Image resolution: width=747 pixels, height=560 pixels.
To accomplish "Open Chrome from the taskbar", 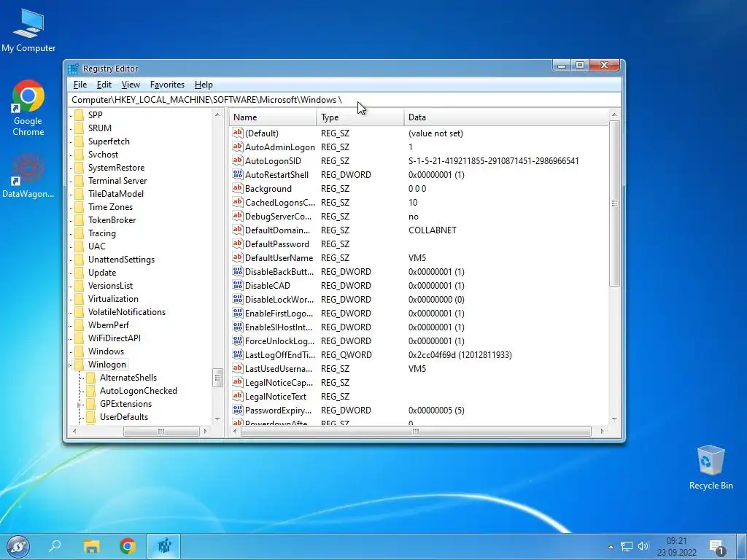I will click(128, 546).
